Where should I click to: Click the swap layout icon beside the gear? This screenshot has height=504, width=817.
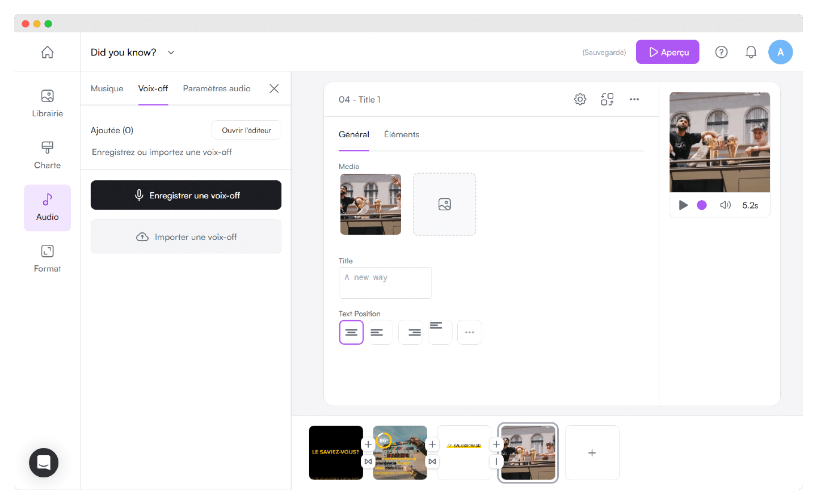(607, 99)
